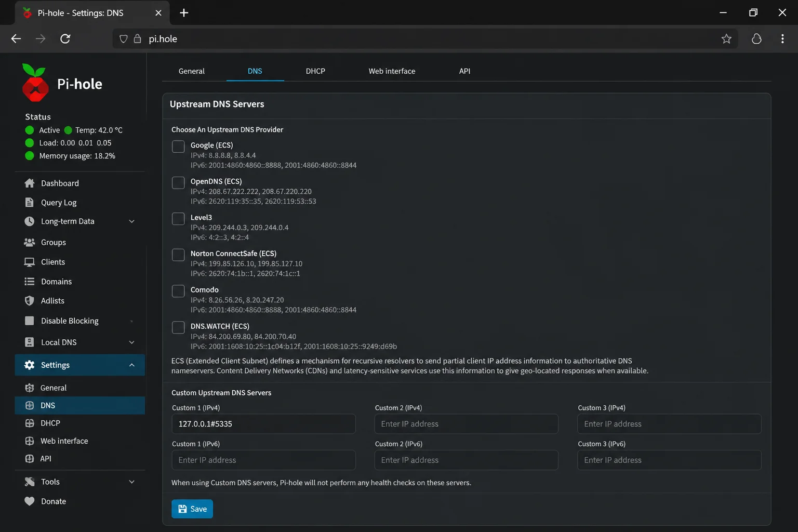This screenshot has width=798, height=532.
Task: Click the Custom 2 (IPv6) input field
Action: coord(467,460)
